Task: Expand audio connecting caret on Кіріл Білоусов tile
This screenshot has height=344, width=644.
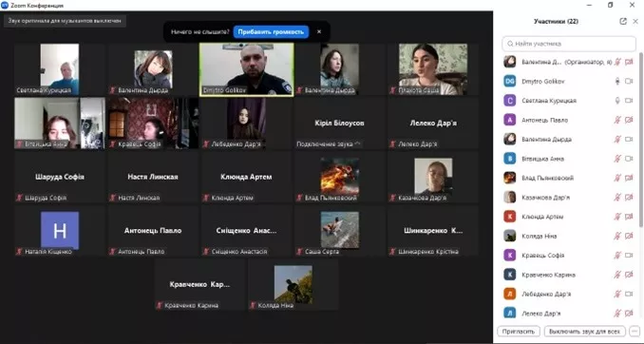Action: click(357, 143)
